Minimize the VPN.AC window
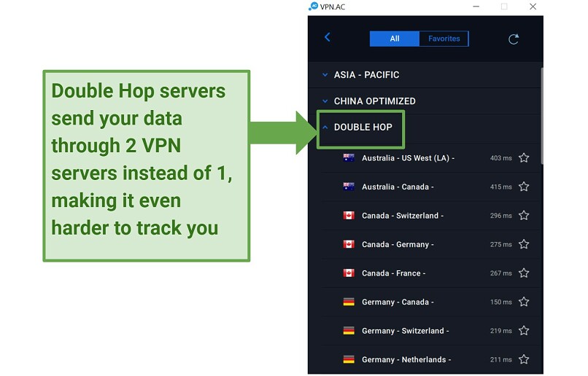The height and width of the screenshot is (376, 588). tap(476, 7)
